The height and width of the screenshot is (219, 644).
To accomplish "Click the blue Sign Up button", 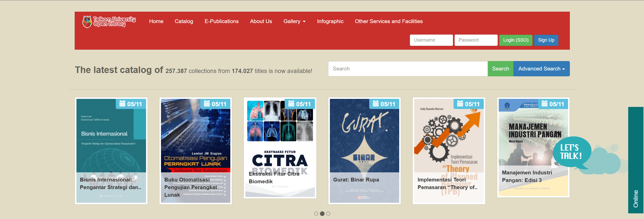I will point(546,40).
